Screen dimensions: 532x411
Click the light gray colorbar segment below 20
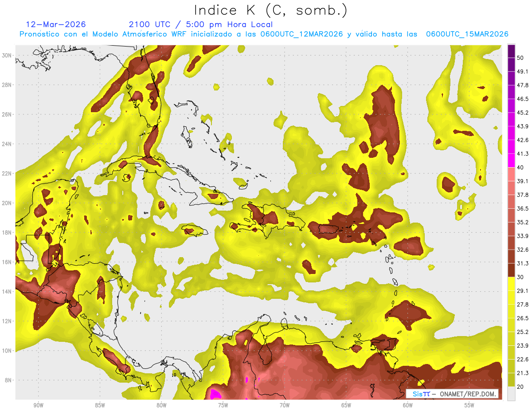511,394
